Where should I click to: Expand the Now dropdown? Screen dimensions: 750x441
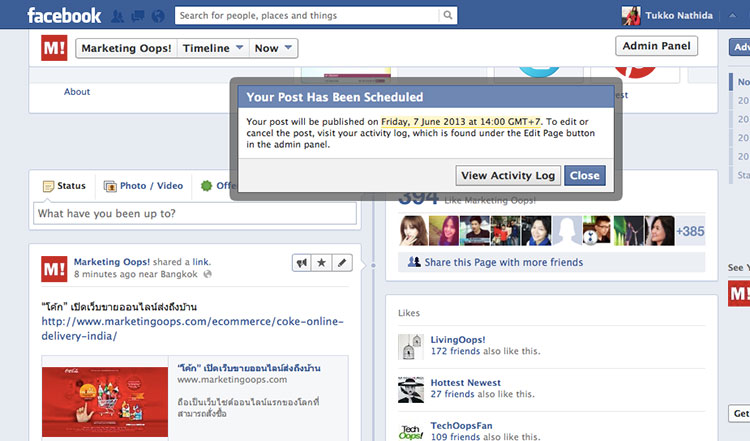click(x=273, y=48)
